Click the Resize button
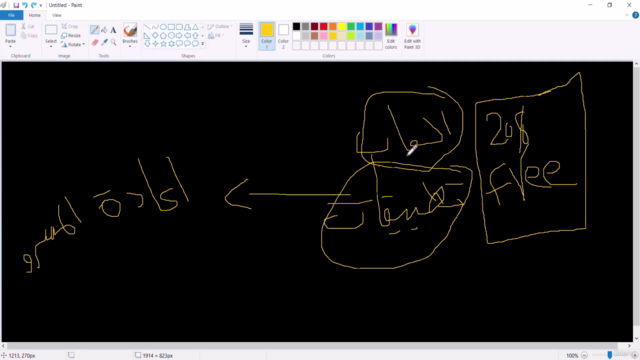 [x=71, y=36]
